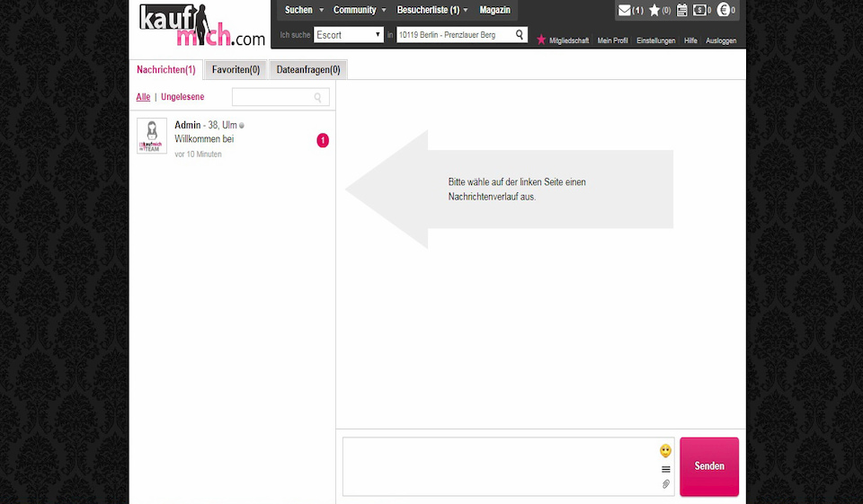Switch to the Favoriten(0) tab
This screenshot has height=504, width=863.
click(x=236, y=70)
